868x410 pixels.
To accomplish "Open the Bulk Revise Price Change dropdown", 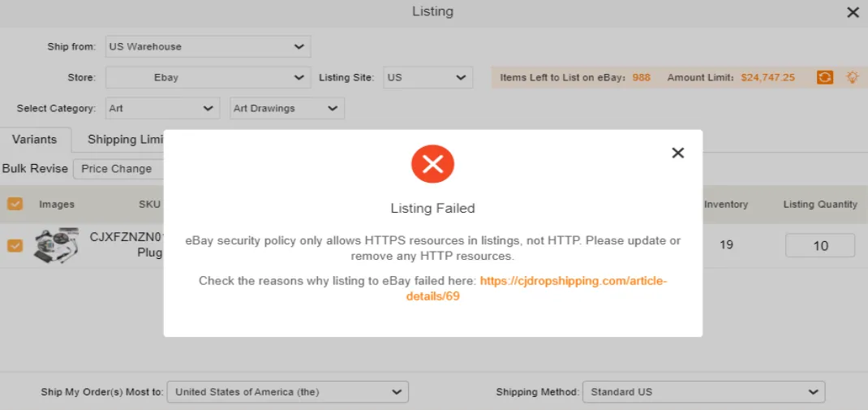I will (118, 169).
